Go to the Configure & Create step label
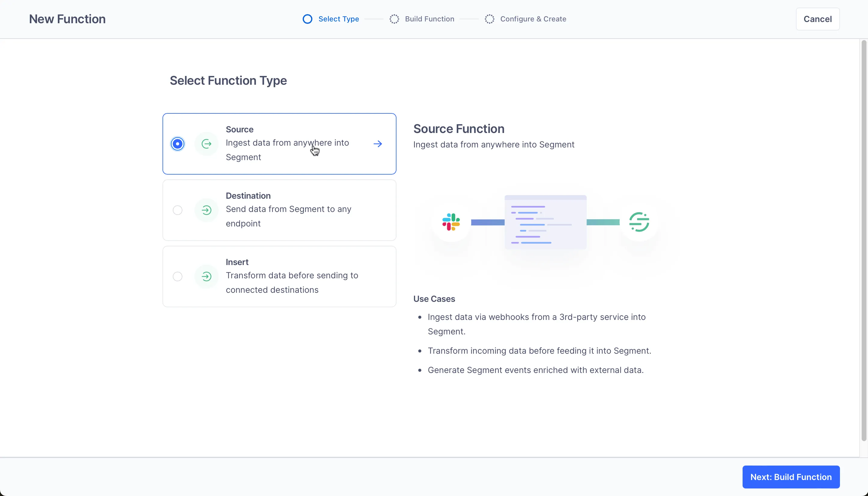The width and height of the screenshot is (868, 496). point(533,19)
